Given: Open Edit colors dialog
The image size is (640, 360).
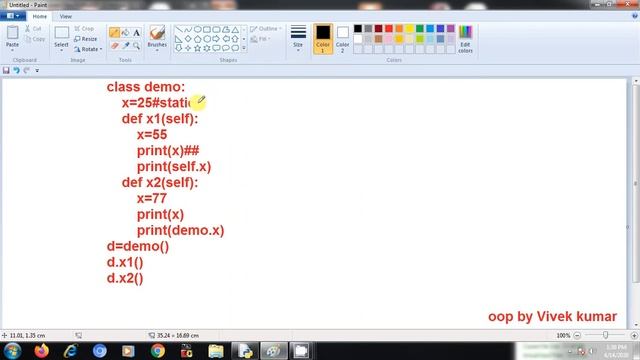Looking at the screenshot, I should pos(465,39).
